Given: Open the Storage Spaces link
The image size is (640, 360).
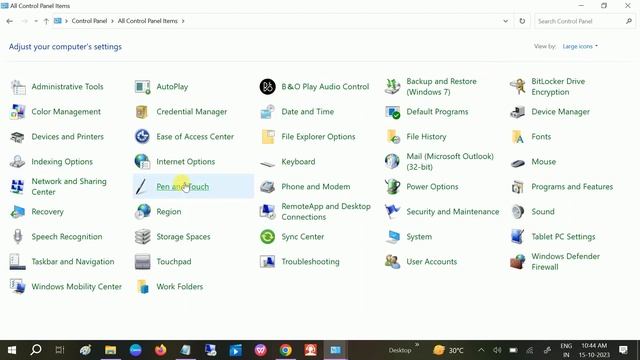Looking at the screenshot, I should tap(183, 237).
